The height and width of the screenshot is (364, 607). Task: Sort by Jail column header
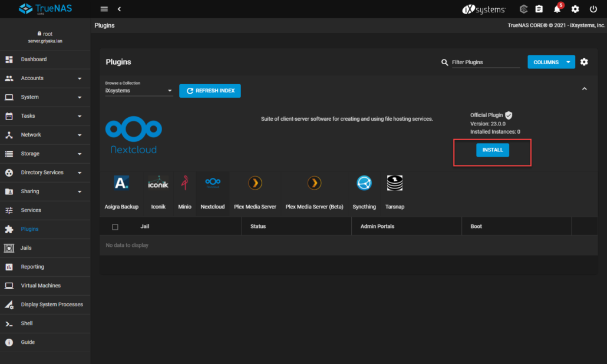coord(145,226)
